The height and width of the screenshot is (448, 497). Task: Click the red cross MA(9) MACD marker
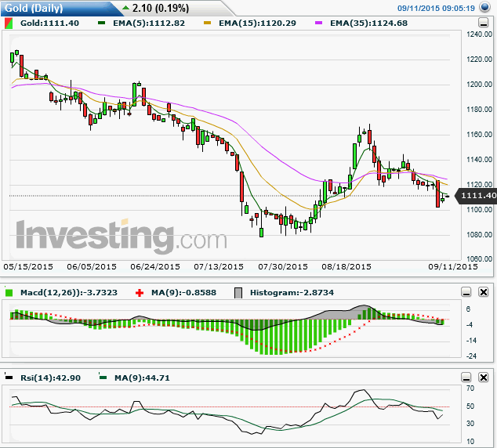coord(140,293)
